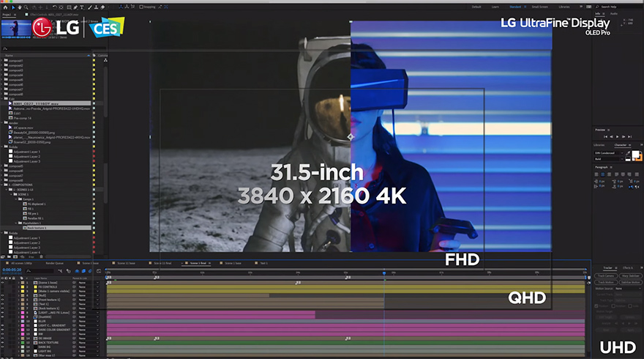The width and height of the screenshot is (644, 359).
Task: Click the Warp Stabilizer button
Action: 631,276
